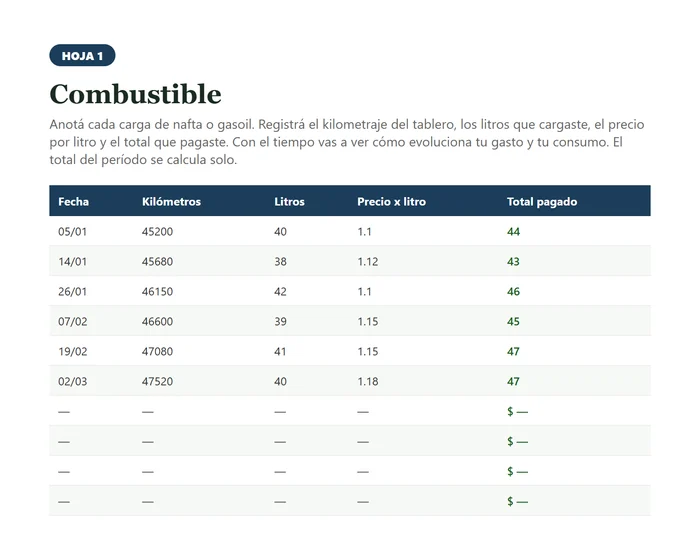700x560 pixels.
Task: Select price 1.1 in the 05/01 row
Action: (364, 231)
